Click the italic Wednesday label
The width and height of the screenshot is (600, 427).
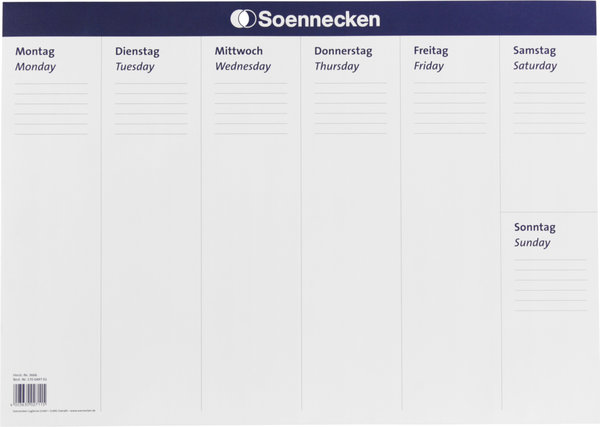[x=243, y=67]
